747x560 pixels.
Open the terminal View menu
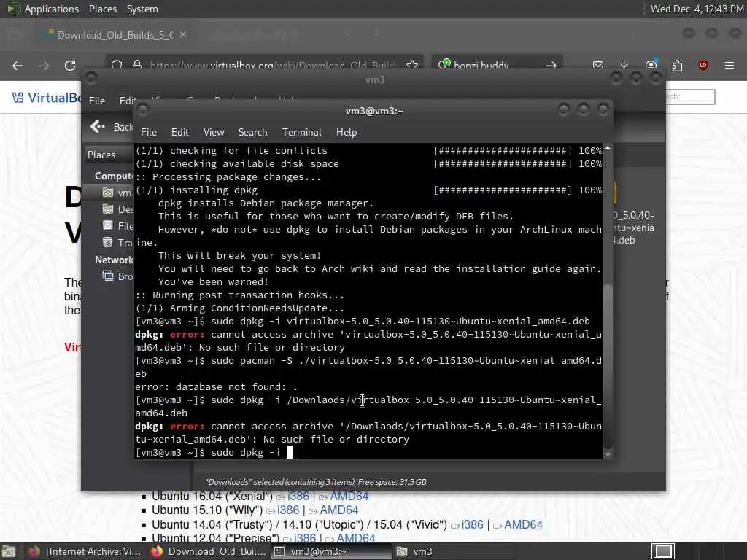point(214,133)
